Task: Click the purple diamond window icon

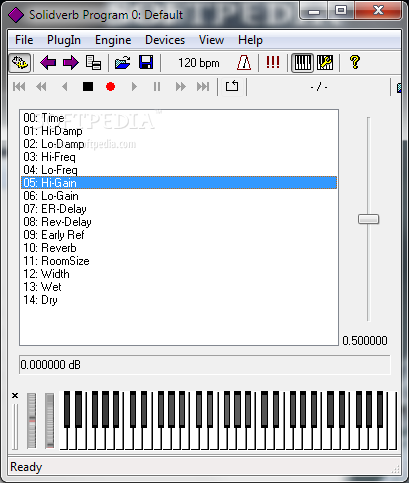Action: pos(16,14)
